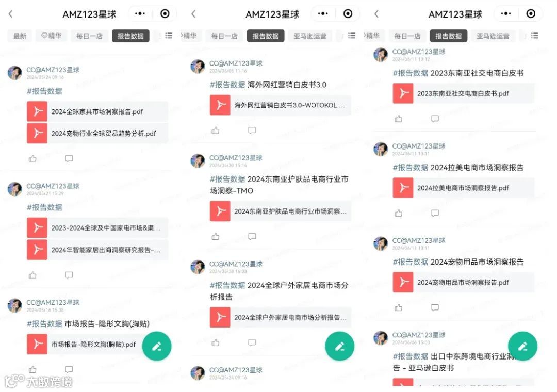Open the three-dots menu in the left header
The width and height of the screenshot is (557, 392).
coord(140,13)
